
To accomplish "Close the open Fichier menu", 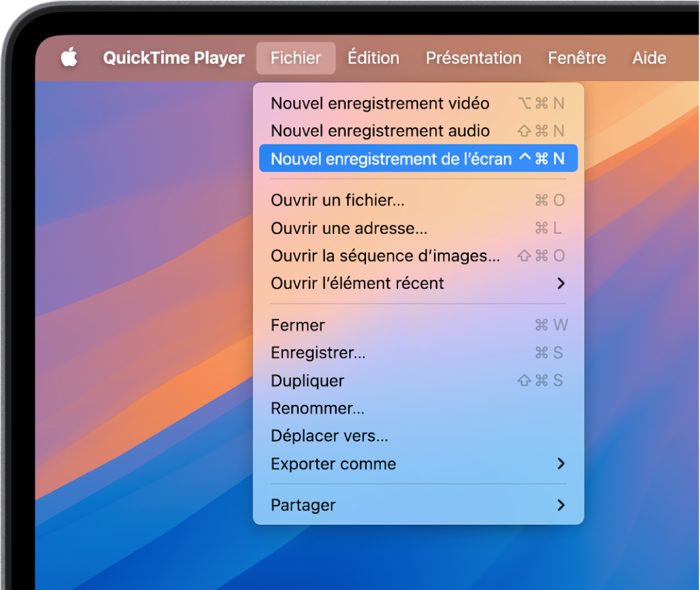I will (x=295, y=58).
